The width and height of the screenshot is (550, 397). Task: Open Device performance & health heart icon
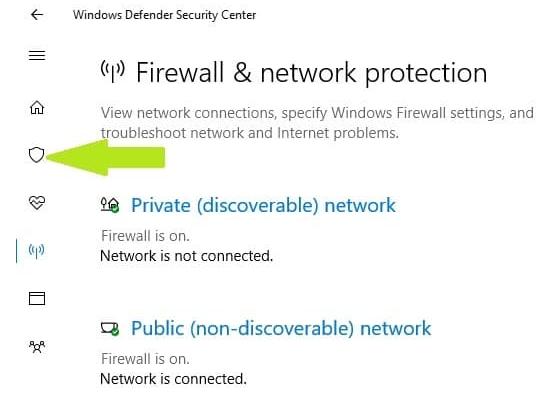pyautogui.click(x=37, y=202)
